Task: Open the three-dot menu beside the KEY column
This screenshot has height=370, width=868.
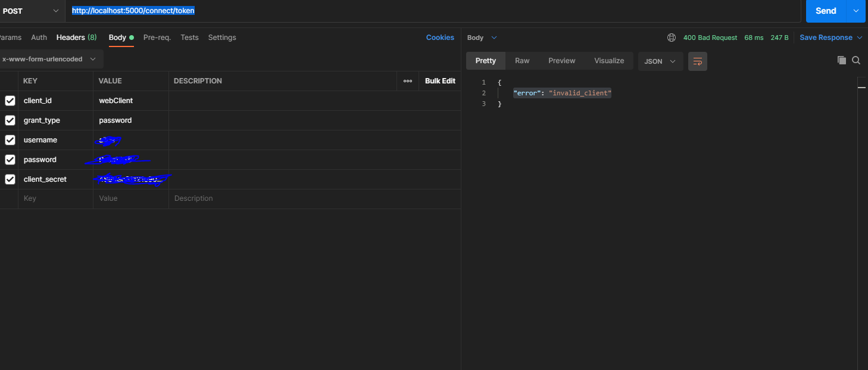Action: tap(408, 80)
